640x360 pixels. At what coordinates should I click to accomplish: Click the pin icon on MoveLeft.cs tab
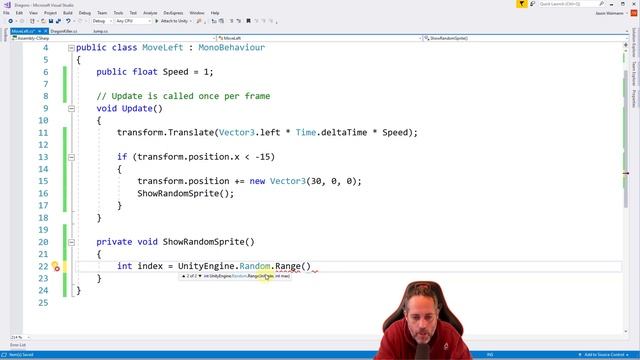(40, 31)
